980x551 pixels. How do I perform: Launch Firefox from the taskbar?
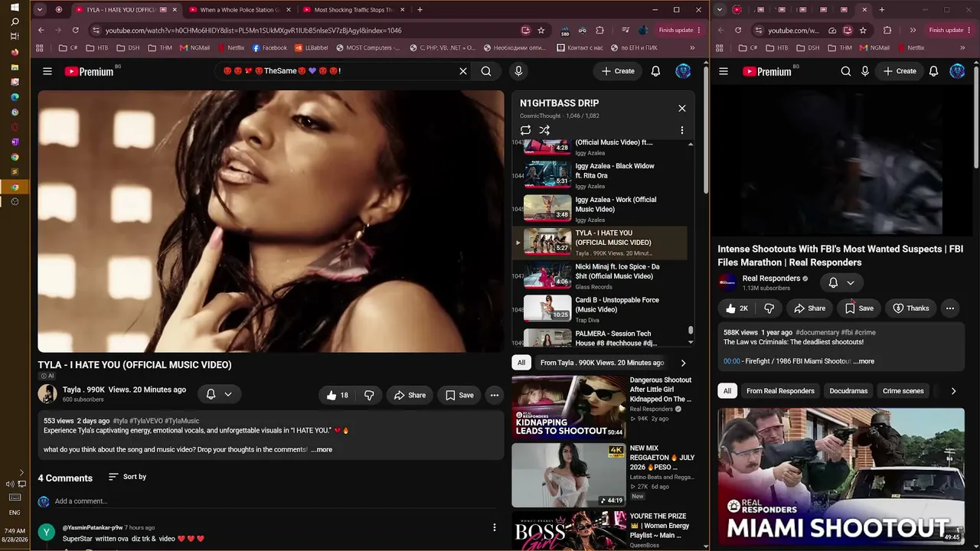coord(15,52)
